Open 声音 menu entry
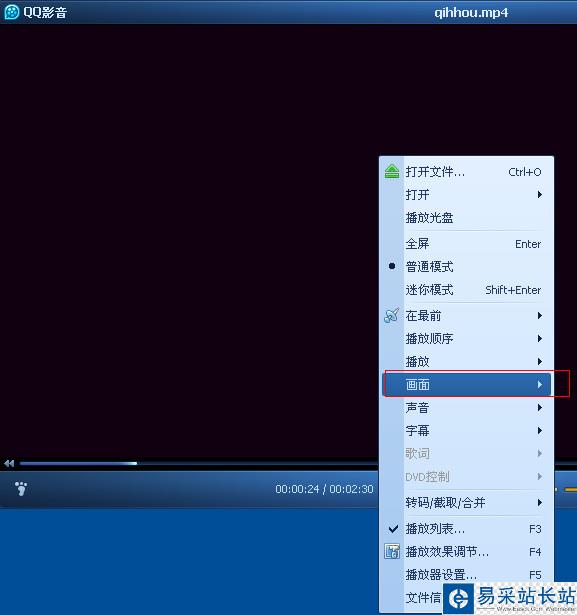The height and width of the screenshot is (615, 577). pos(466,408)
